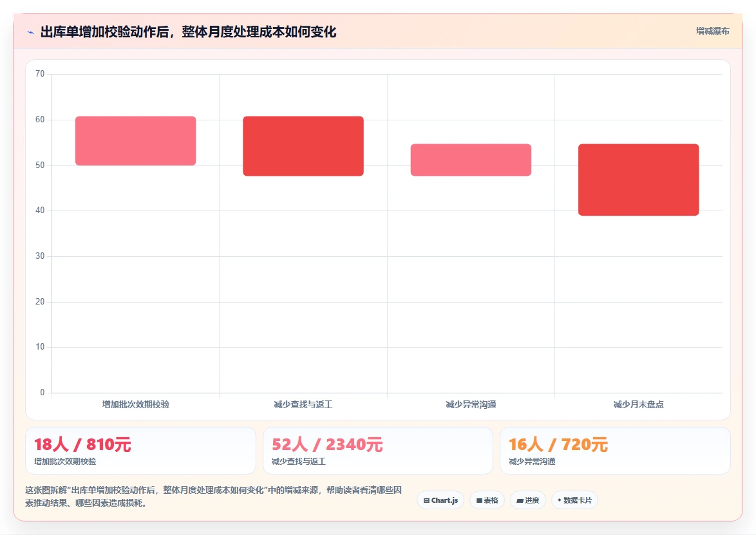Click y-axis value 30

(40, 256)
